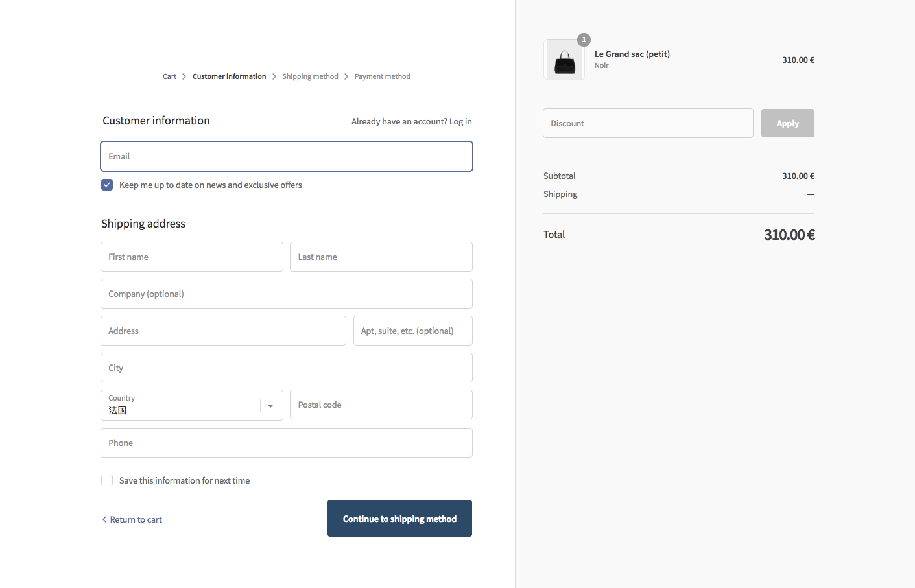This screenshot has height=588, width=915.
Task: Click the First name field
Action: pyautogui.click(x=191, y=257)
